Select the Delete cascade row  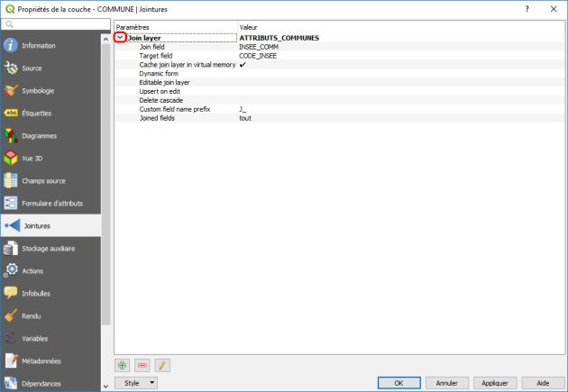pos(339,100)
